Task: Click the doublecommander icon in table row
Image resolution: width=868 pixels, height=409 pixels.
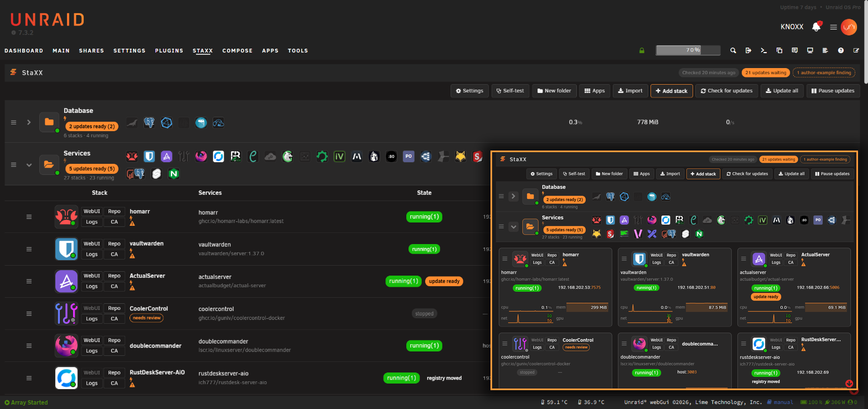Action: pyautogui.click(x=66, y=346)
